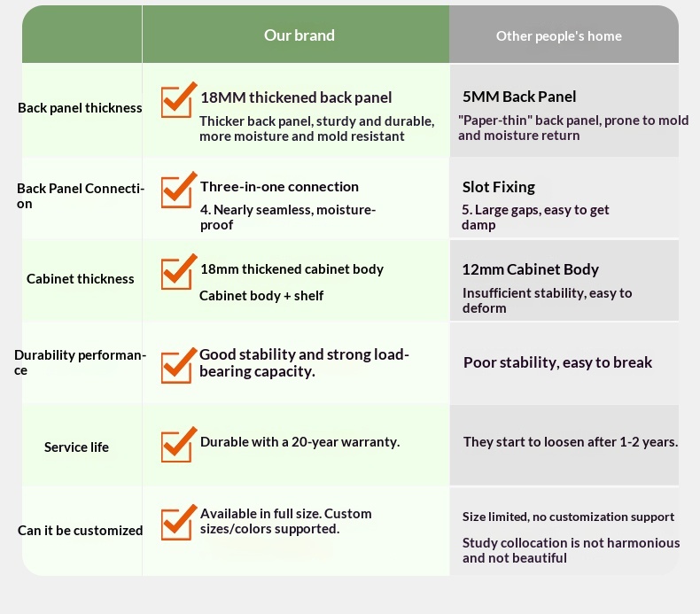Click Size limited, no customization support text

(x=568, y=517)
